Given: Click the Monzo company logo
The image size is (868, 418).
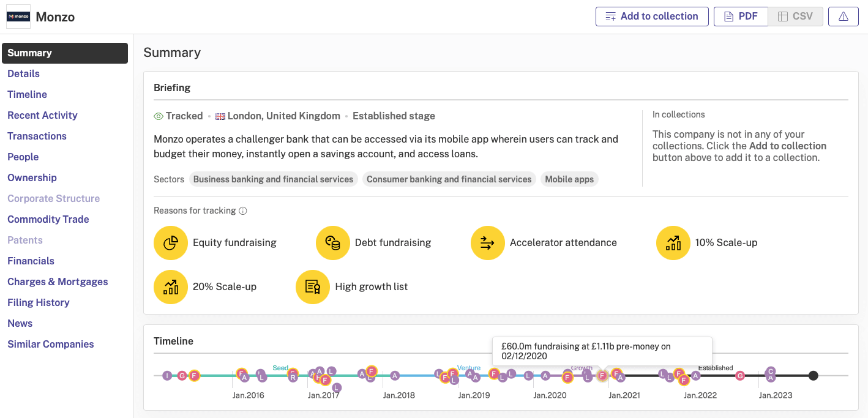Looking at the screenshot, I should click(18, 17).
